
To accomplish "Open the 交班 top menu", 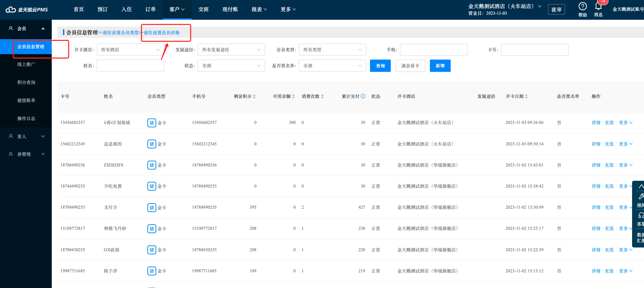I will tap(204, 10).
